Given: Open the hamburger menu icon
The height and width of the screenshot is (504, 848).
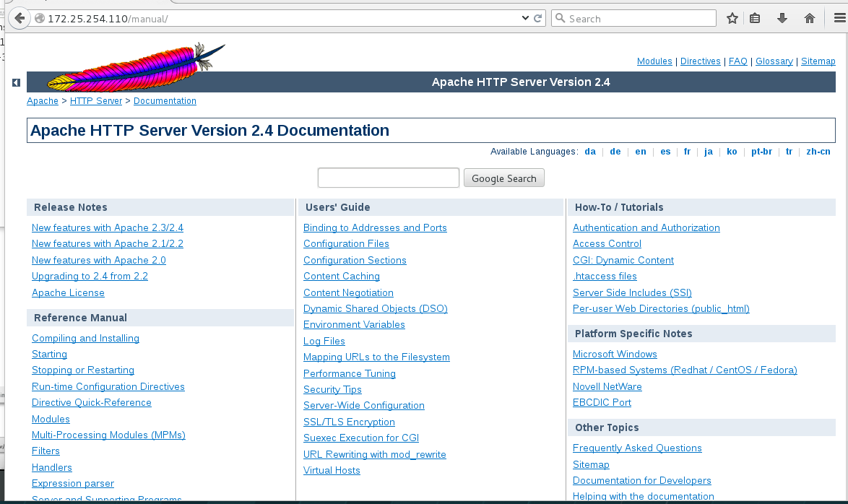Looking at the screenshot, I should (x=839, y=18).
